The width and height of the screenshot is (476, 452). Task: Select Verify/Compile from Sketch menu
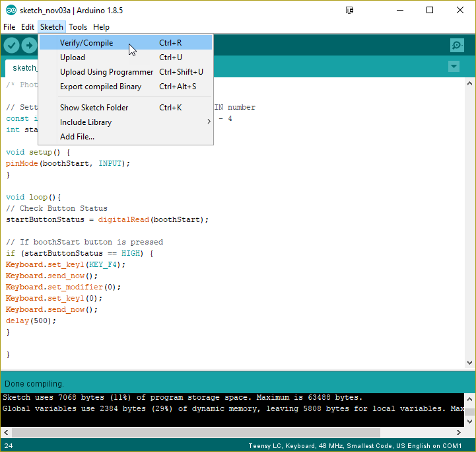[x=125, y=42]
